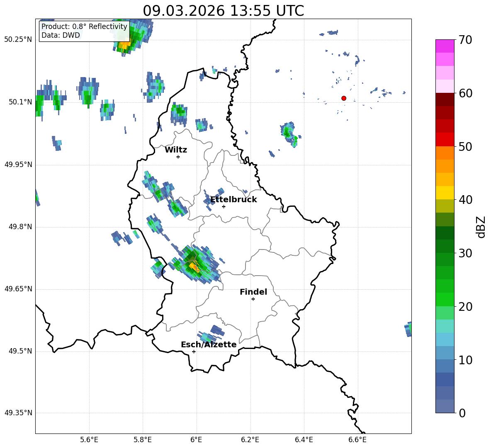Click the orange echo cell near 50.25°N
The image size is (491, 448).
coord(124,44)
